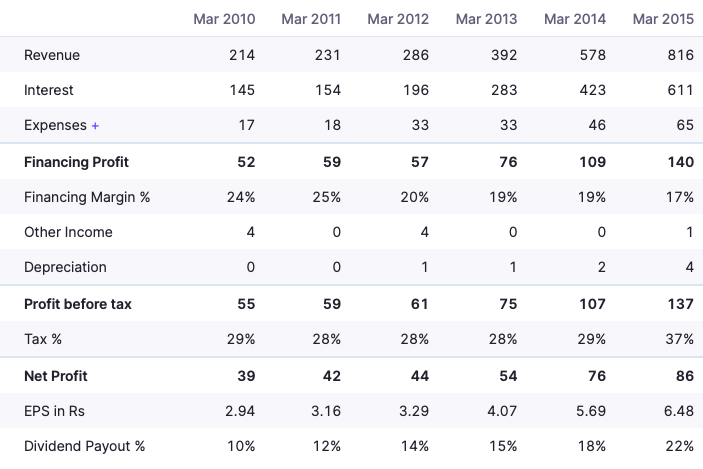
Task: Click the Mar 2012 column header
Action: coord(397,19)
